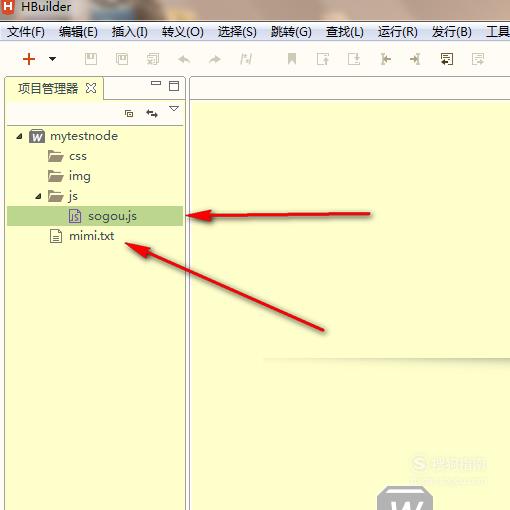Open the 转义(O) menu

coord(183,32)
